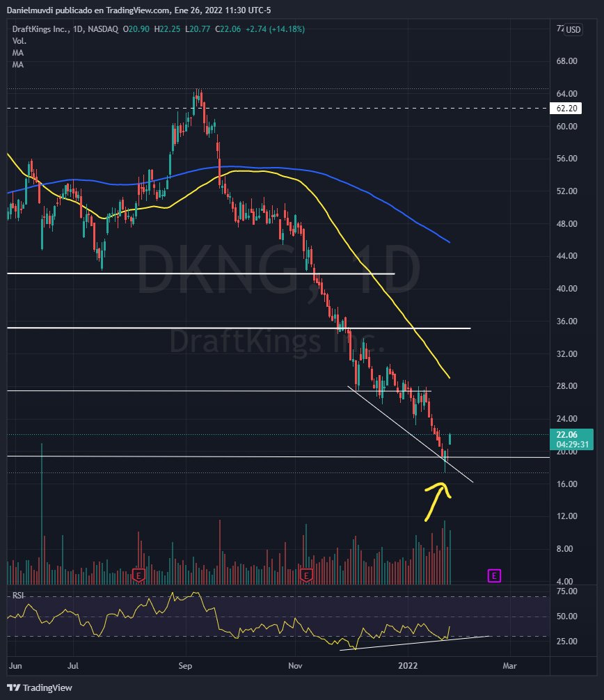Click the 50.00 RSI axis label
This screenshot has width=604, height=700.
pyautogui.click(x=567, y=616)
